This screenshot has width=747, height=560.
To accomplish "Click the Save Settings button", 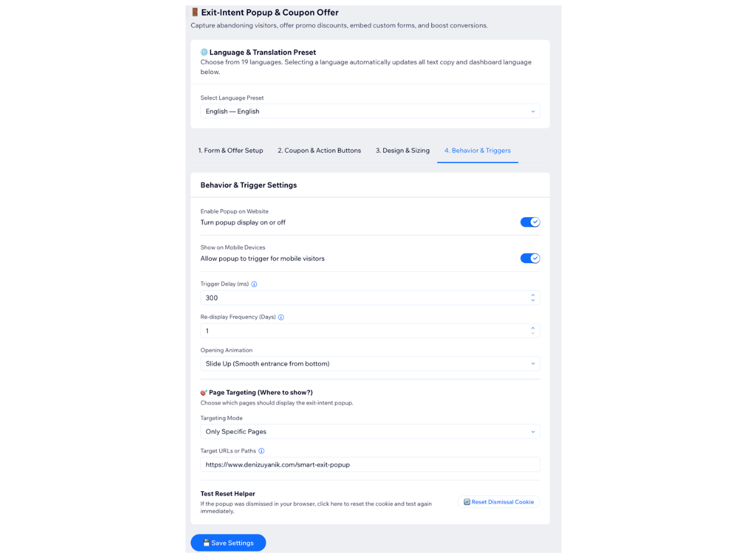I will pyautogui.click(x=228, y=543).
